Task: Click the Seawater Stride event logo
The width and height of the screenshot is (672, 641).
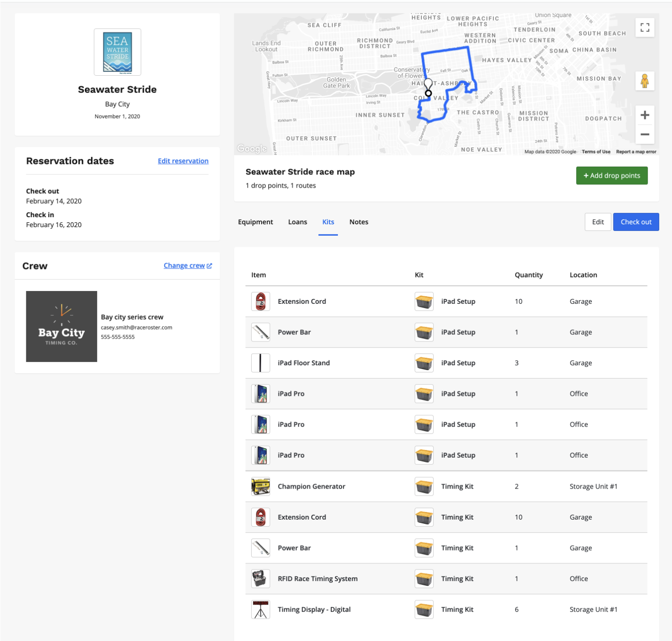Action: coord(117,52)
